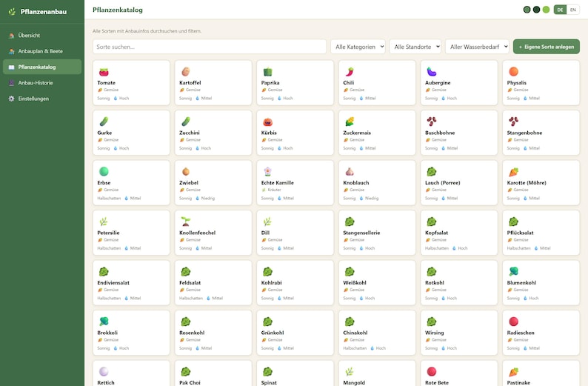588x386 pixels.
Task: Click the Stangensellerie plant name
Action: pyautogui.click(x=361, y=233)
